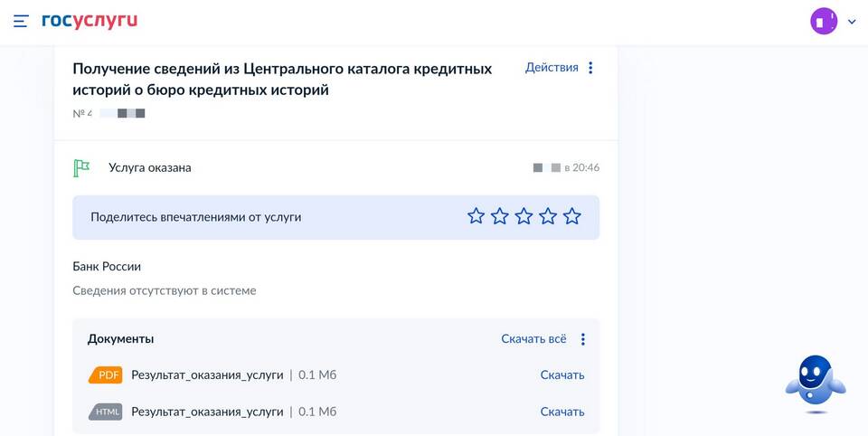This screenshot has width=868, height=436.
Task: Open the hamburger navigation menu
Action: [x=21, y=21]
